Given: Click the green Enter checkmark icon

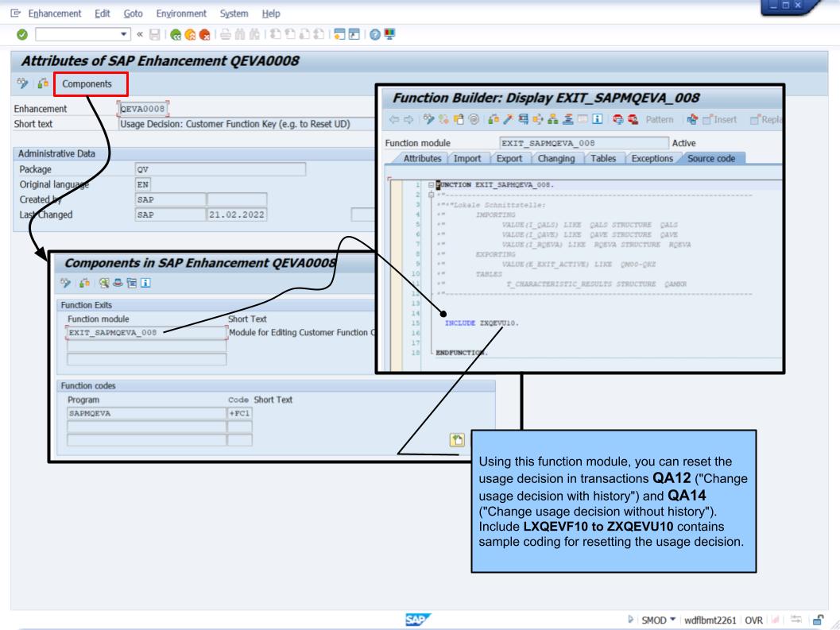Looking at the screenshot, I should (22, 35).
